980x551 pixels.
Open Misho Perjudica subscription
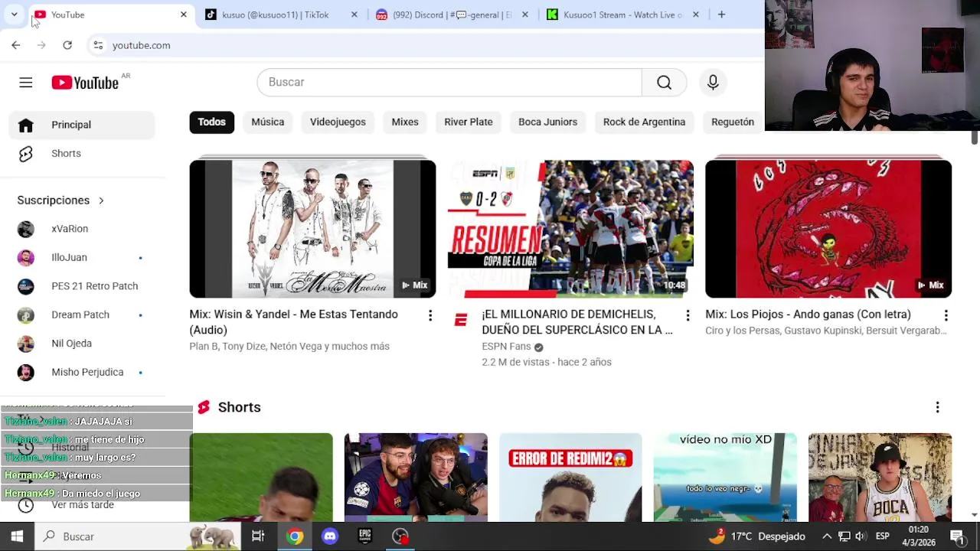click(82, 372)
